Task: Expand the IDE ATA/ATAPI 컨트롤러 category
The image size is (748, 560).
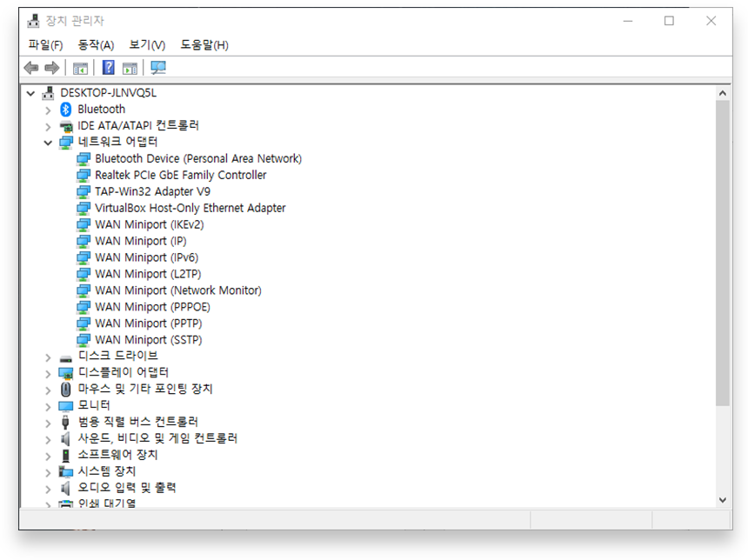Action: [x=48, y=126]
